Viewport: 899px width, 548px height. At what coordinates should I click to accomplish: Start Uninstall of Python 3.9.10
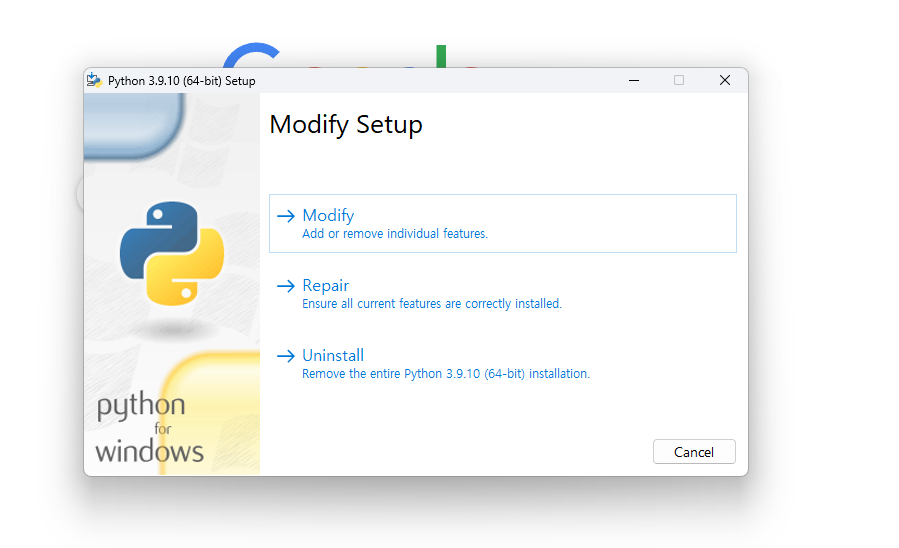pyautogui.click(x=502, y=363)
